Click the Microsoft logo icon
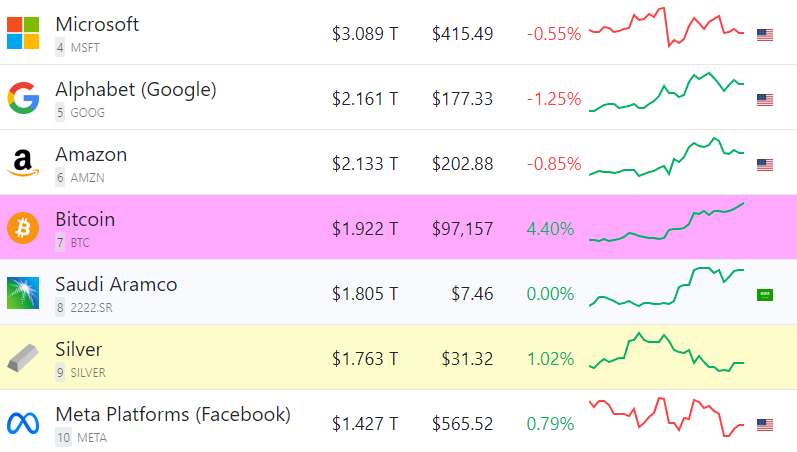The image size is (797, 452). click(23, 33)
